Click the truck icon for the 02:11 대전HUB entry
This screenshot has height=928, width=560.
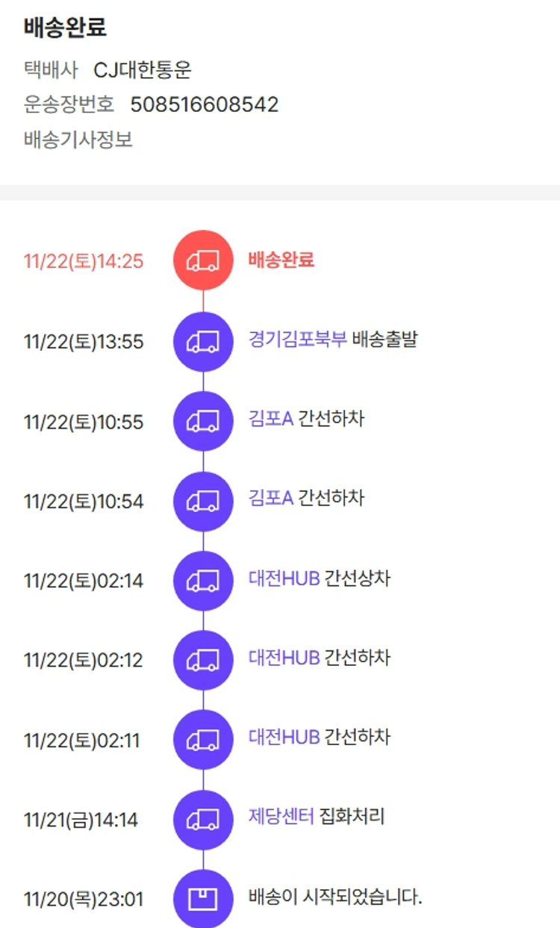tap(203, 740)
